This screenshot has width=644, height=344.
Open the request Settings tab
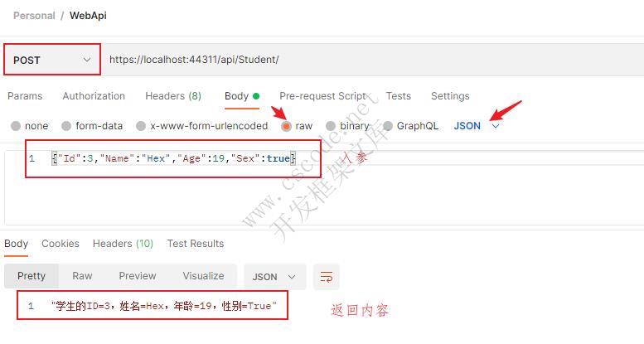pos(450,96)
